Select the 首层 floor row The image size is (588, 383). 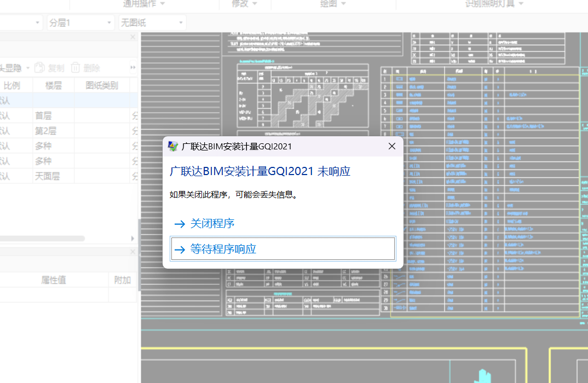(x=69, y=116)
